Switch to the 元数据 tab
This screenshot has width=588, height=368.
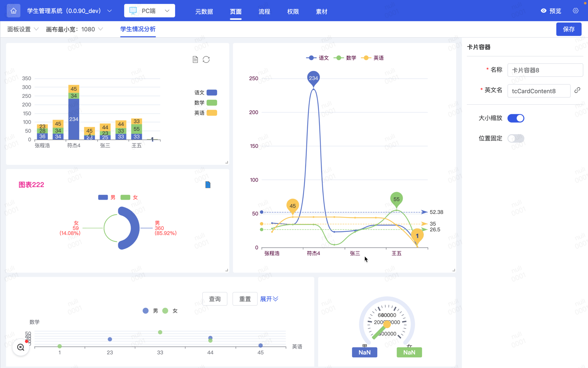pos(204,11)
